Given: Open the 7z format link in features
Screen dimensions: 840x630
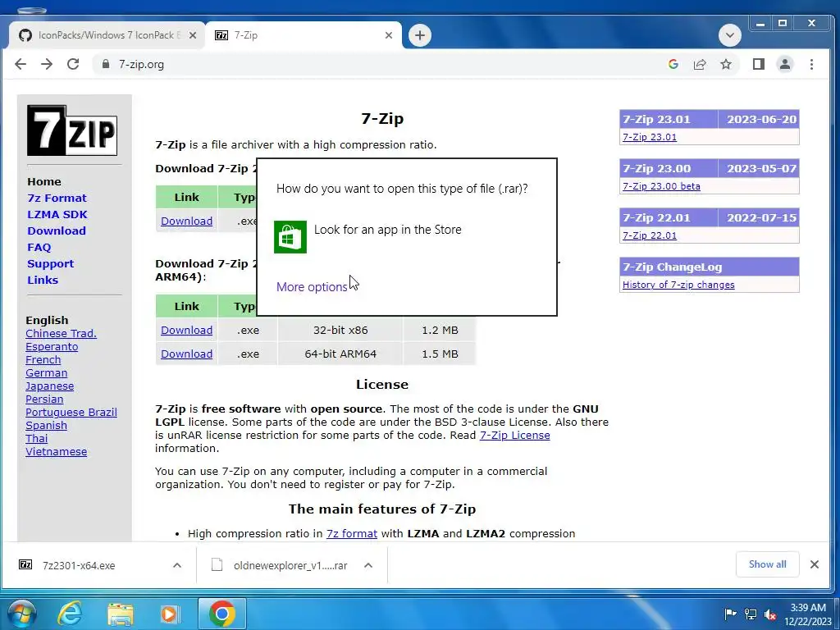Looking at the screenshot, I should (x=352, y=533).
